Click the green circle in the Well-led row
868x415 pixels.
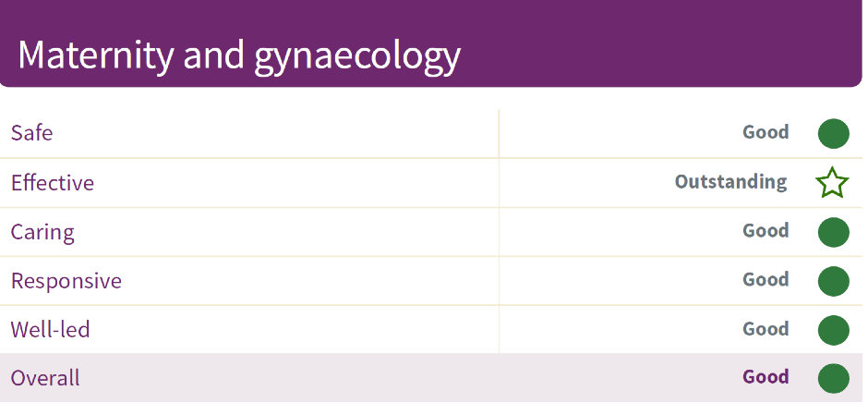click(x=833, y=330)
